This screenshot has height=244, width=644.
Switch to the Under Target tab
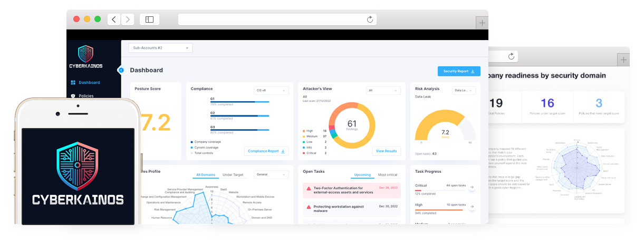pos(233,174)
